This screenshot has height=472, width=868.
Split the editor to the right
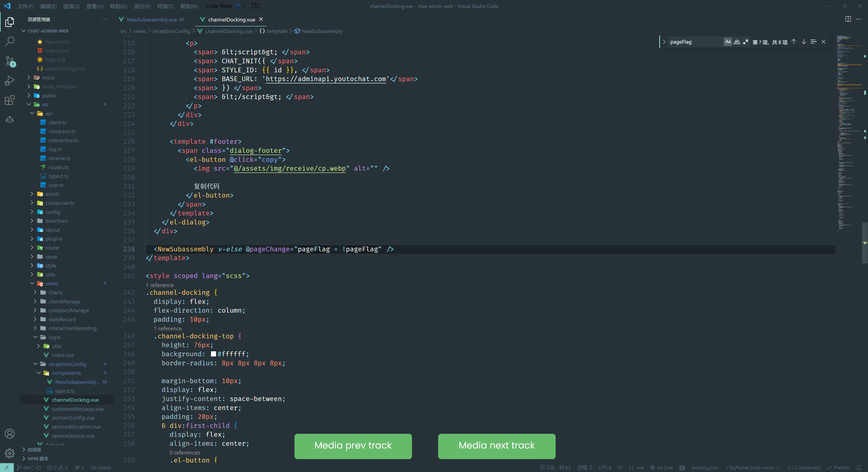coord(848,19)
